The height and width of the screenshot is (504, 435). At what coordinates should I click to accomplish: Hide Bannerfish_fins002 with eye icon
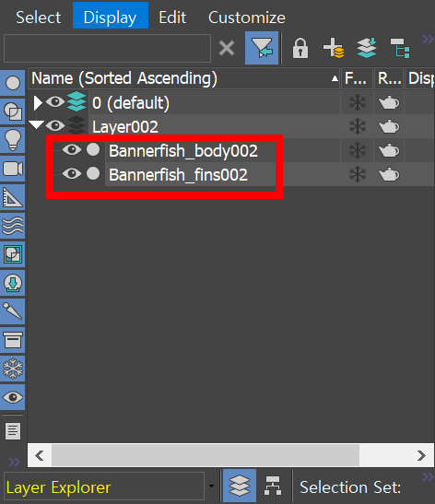pyautogui.click(x=72, y=173)
